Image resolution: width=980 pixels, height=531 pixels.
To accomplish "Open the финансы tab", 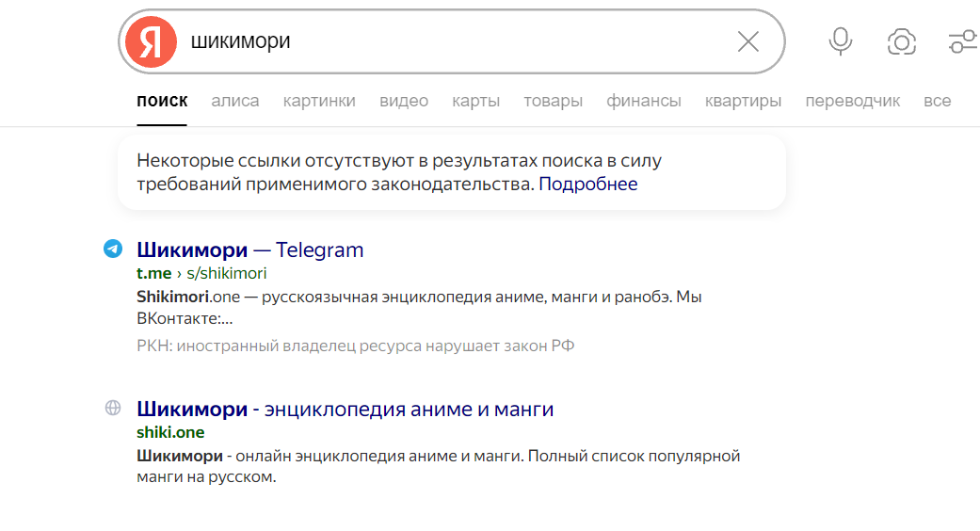I will pos(644,101).
